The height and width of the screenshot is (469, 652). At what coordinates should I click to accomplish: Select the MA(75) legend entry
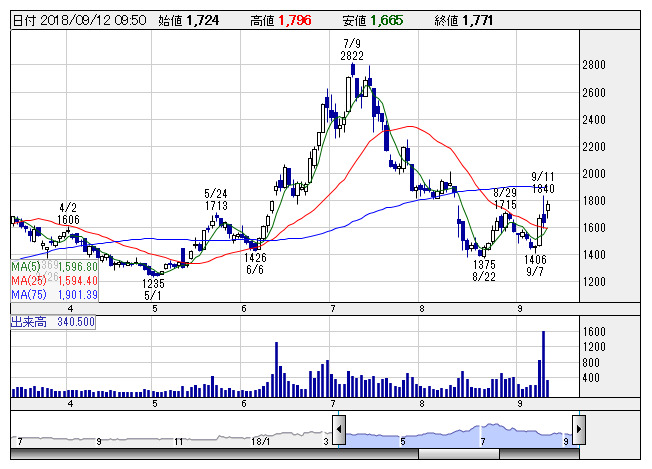point(54,293)
